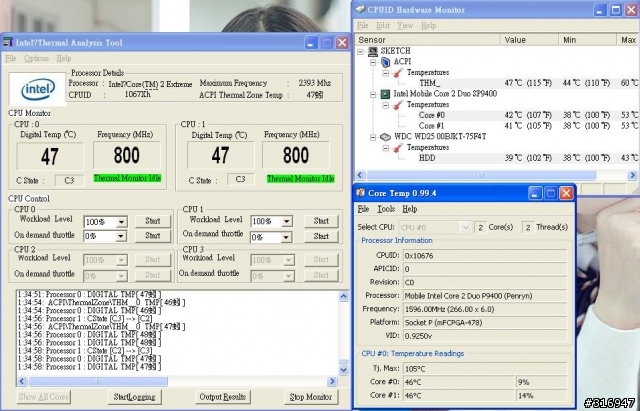
Task: Click the Stop Monitor button
Action: pyautogui.click(x=311, y=397)
